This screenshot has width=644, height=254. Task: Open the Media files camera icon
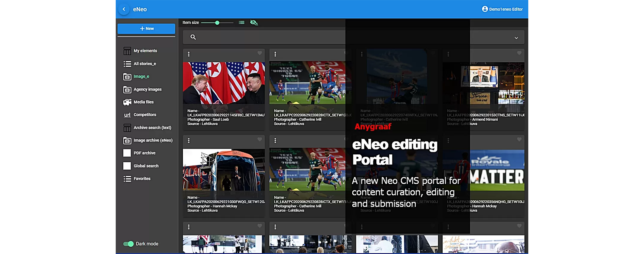tap(127, 102)
